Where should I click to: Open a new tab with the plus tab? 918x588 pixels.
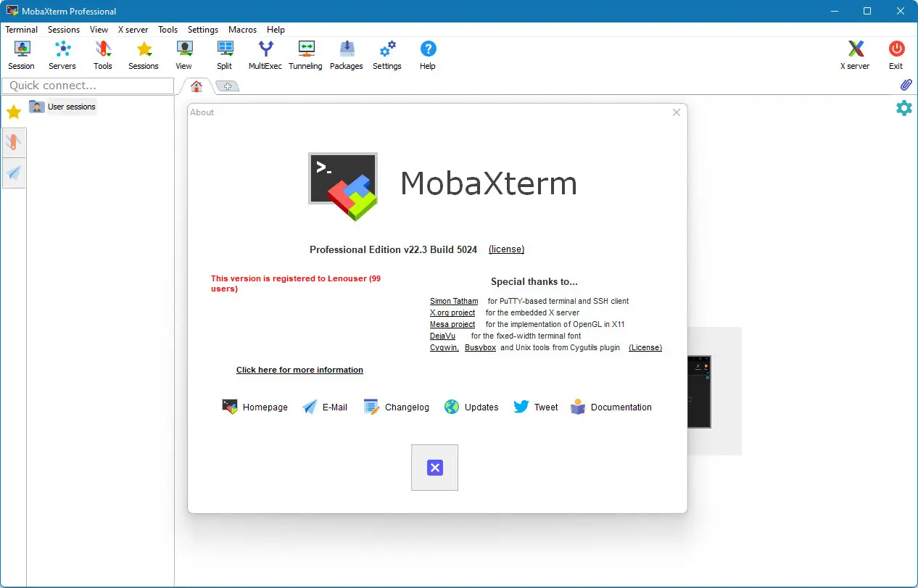pos(227,86)
